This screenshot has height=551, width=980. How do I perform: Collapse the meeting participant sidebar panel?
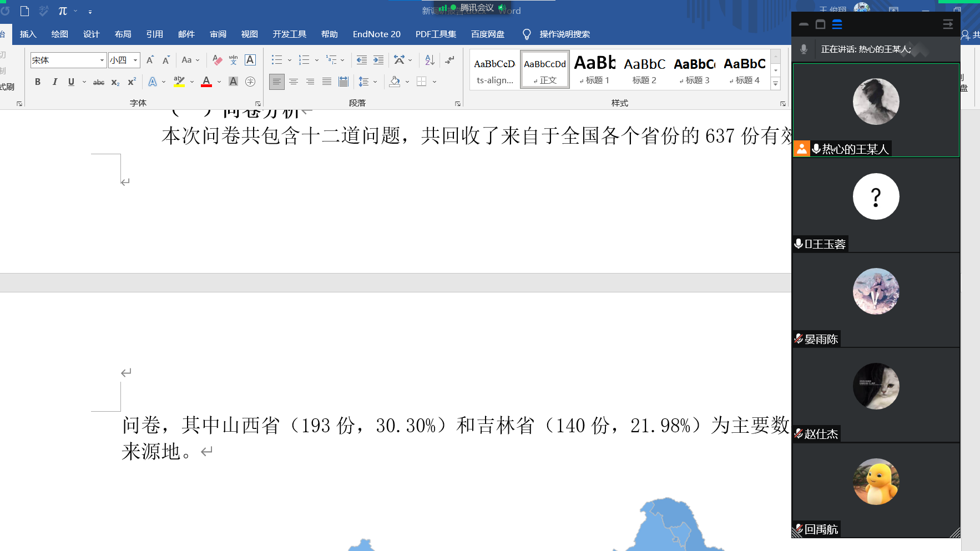click(948, 24)
